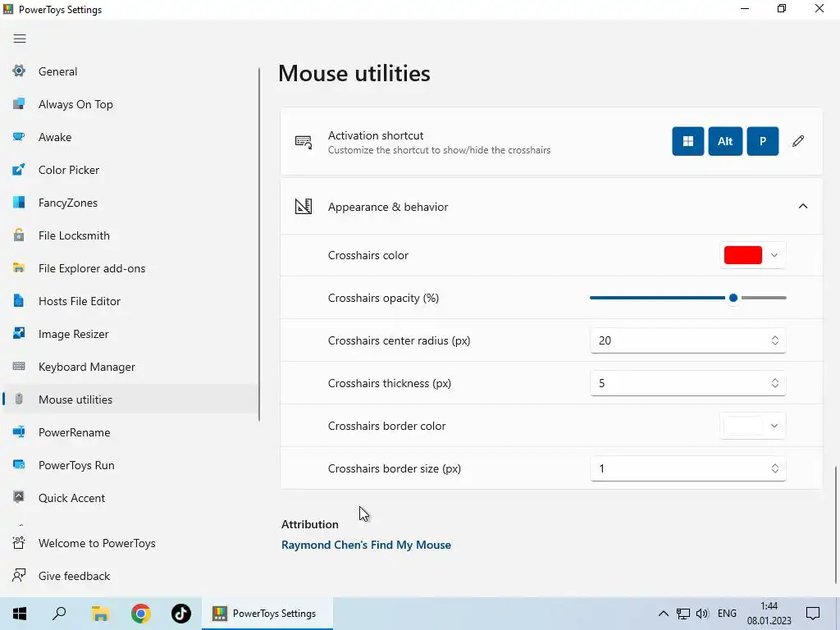Edit the activation shortcut with pencil icon
Screen dimensions: 840x630
[798, 141]
